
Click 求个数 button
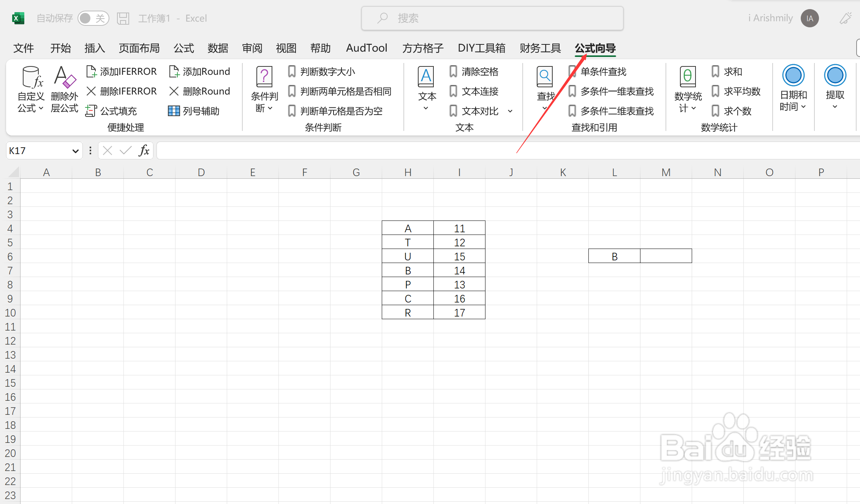(x=731, y=111)
